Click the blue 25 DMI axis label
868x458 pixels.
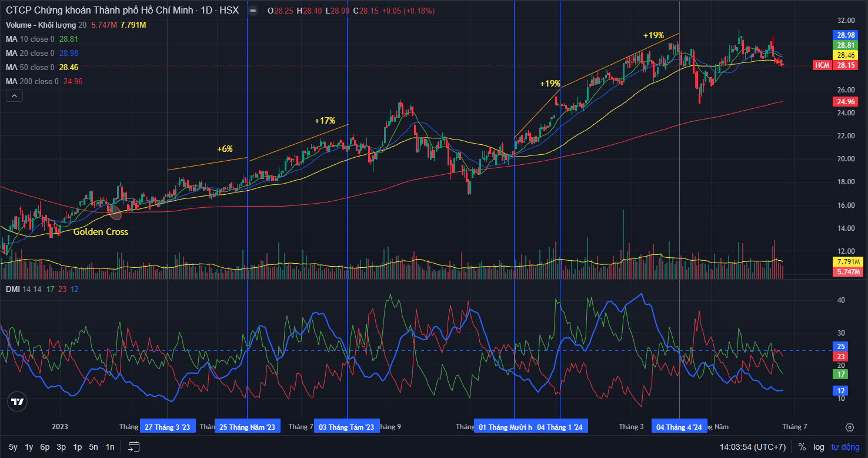842,346
